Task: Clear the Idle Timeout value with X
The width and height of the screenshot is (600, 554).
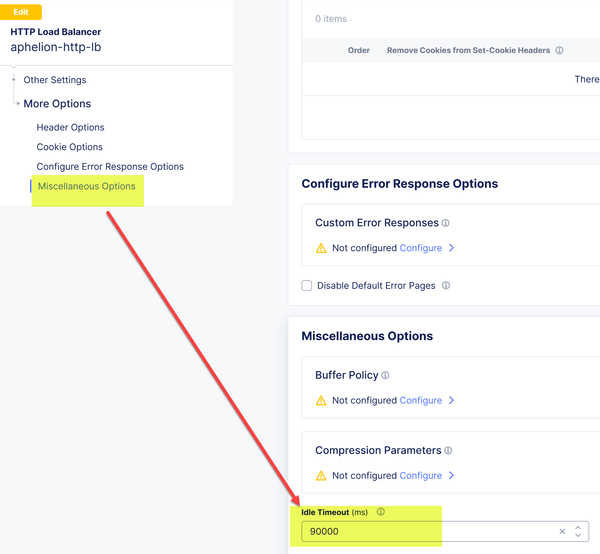Action: point(562,532)
